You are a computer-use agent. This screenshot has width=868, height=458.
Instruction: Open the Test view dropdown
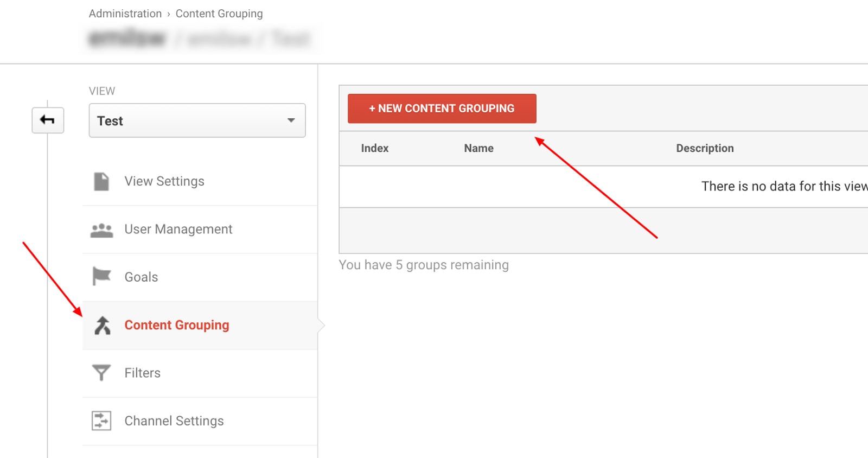click(x=197, y=120)
